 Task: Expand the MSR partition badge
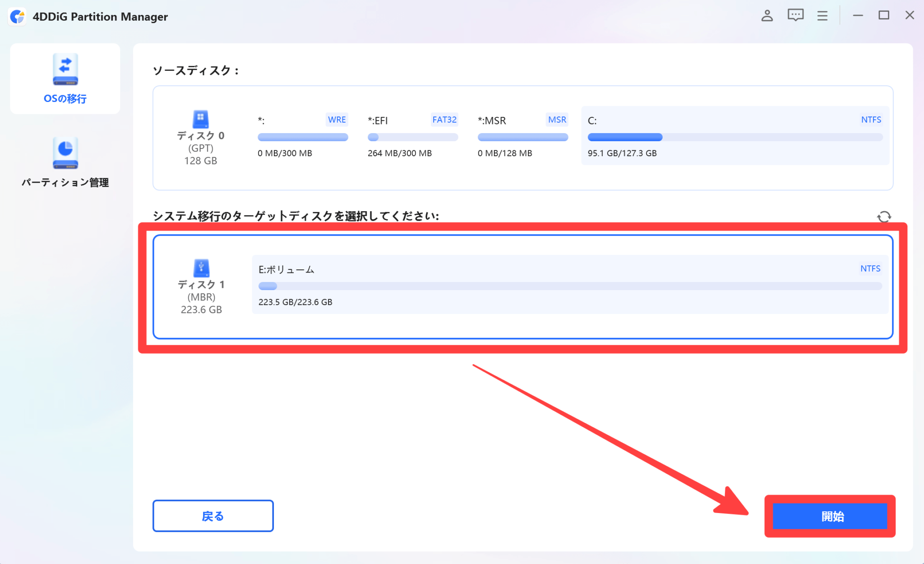pyautogui.click(x=557, y=120)
